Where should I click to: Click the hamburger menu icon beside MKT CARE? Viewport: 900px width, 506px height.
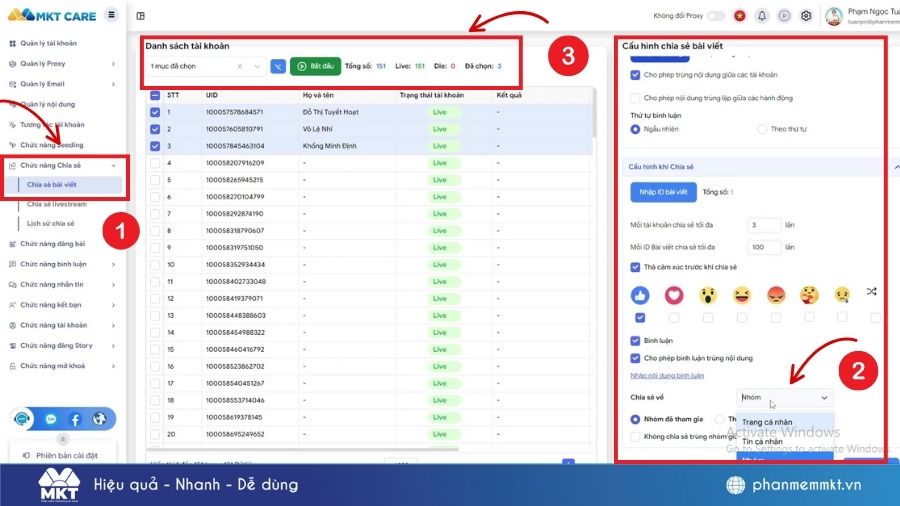[111, 15]
